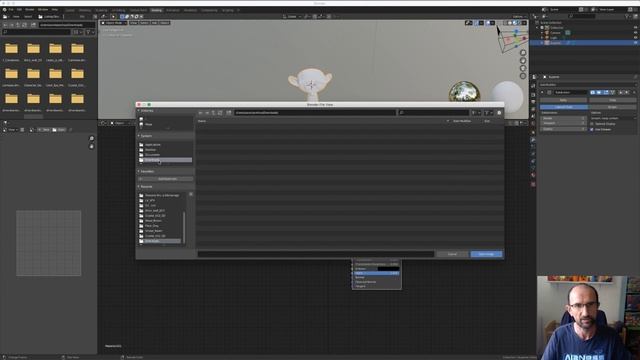Open the outliner filter funnel
The width and height of the screenshot is (640, 360).
(628, 16)
